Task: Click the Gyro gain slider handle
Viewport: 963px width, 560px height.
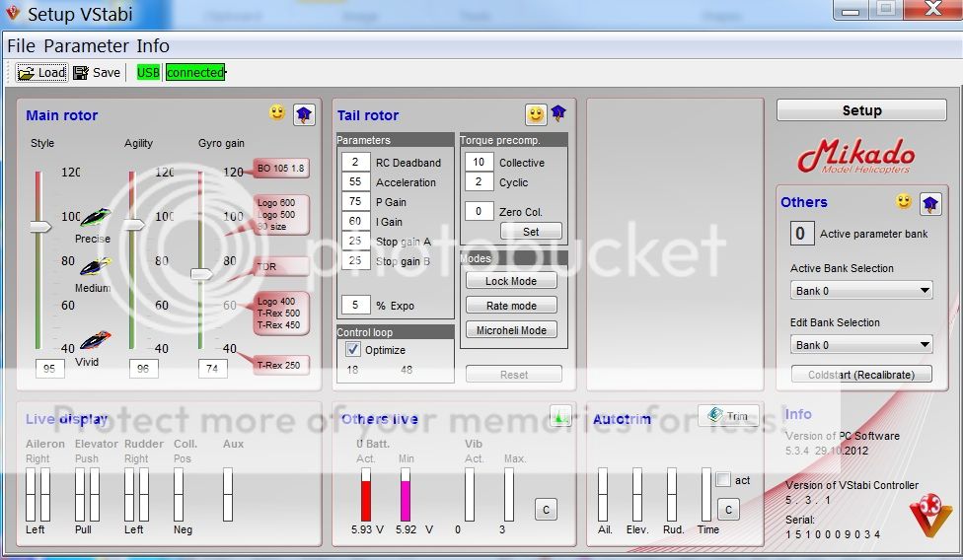Action: pos(202,273)
